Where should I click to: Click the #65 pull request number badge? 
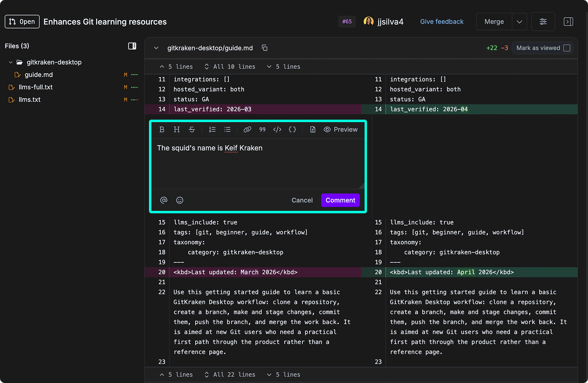coord(347,22)
